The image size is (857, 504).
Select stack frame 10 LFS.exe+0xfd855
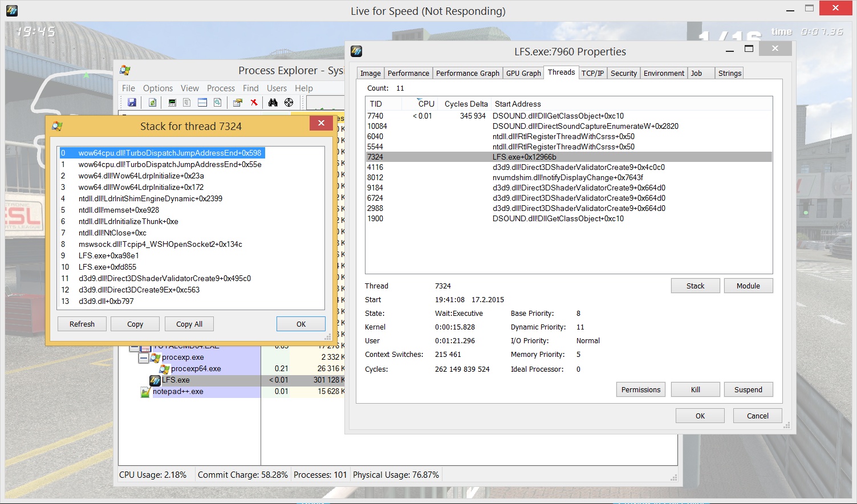click(x=190, y=267)
